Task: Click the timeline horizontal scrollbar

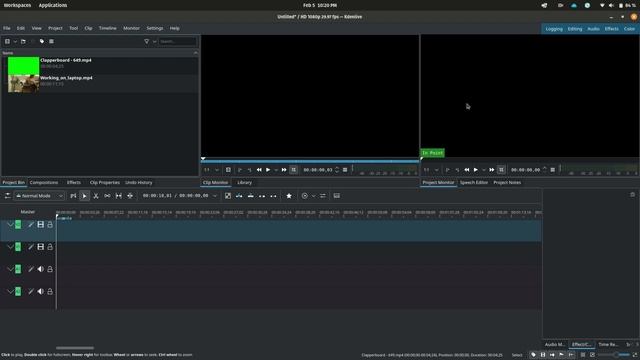Action: (x=75, y=348)
